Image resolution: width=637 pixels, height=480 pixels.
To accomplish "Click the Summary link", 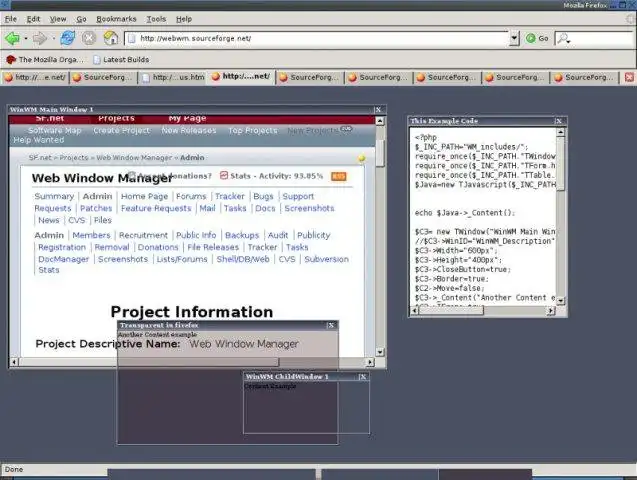I will [54, 197].
